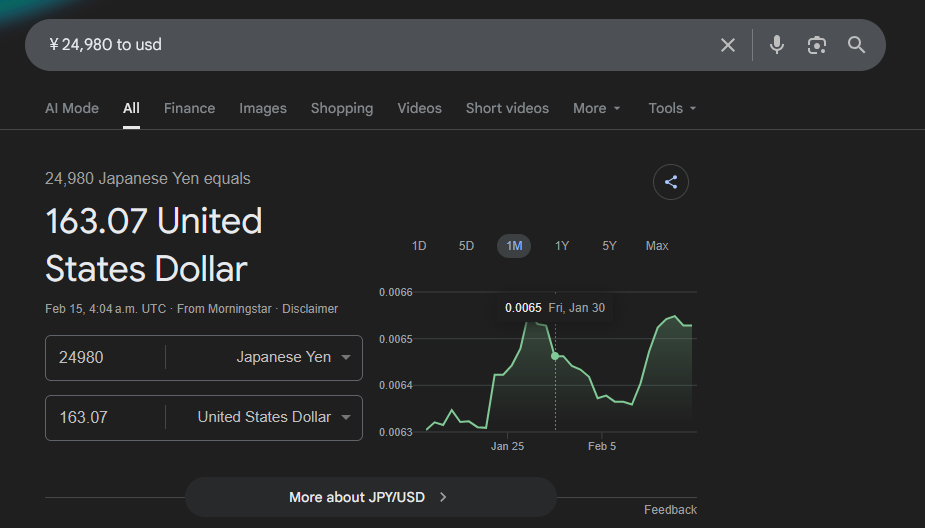This screenshot has width=925, height=528.
Task: Share the currency conversion result
Action: click(x=671, y=182)
